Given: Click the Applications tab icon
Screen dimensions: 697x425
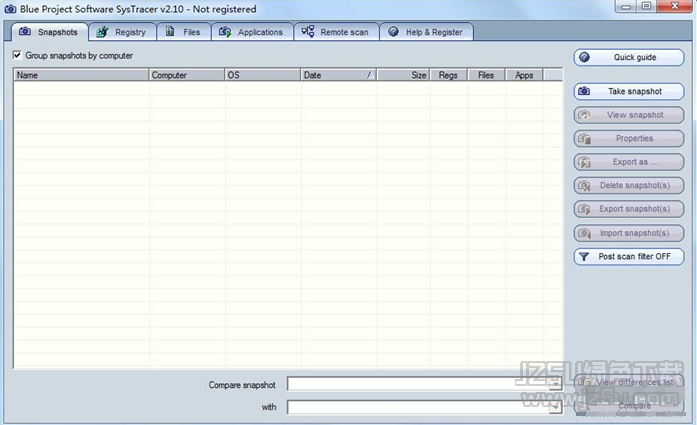Looking at the screenshot, I should pyautogui.click(x=225, y=32).
